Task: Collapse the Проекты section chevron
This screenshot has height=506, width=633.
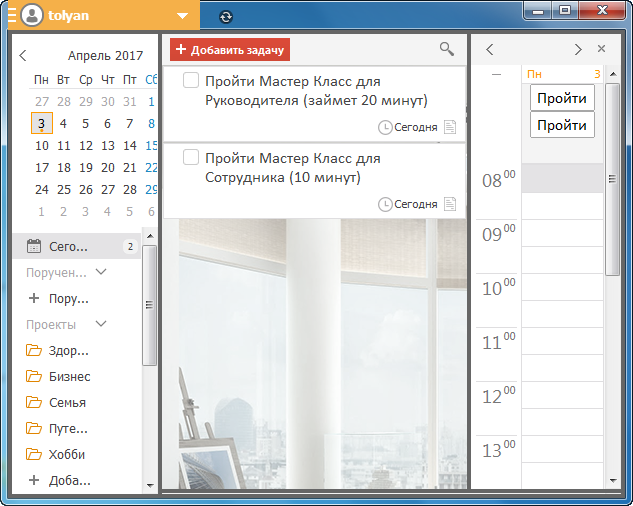Action: click(x=100, y=324)
